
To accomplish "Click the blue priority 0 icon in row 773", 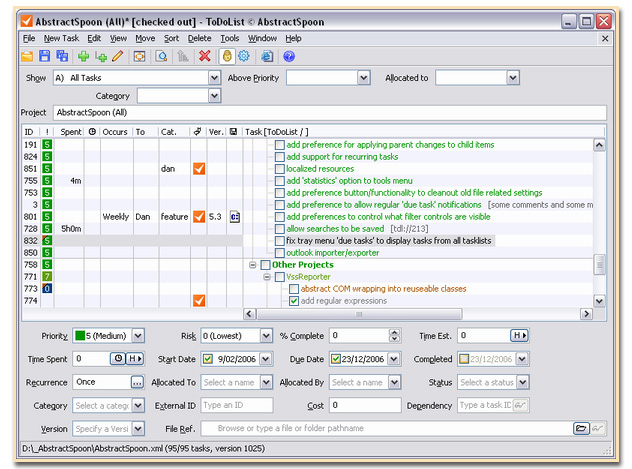I will 47,288.
